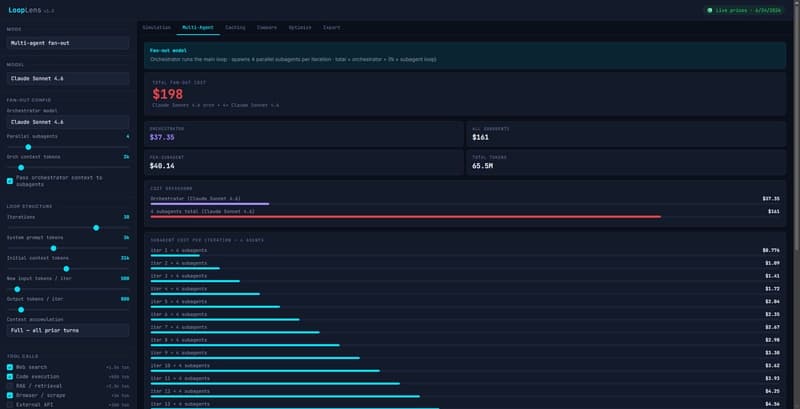Click the purple Orchestrator cost bar
800x409 pixels.
(210, 204)
